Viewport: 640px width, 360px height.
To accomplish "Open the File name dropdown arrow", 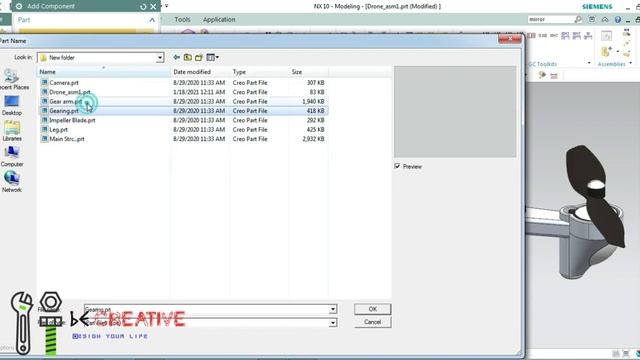I will (x=333, y=309).
